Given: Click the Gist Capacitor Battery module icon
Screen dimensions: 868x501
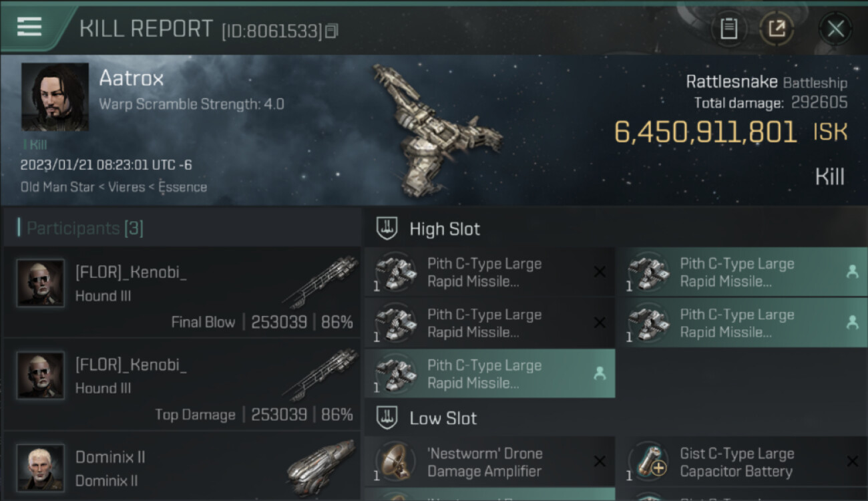Looking at the screenshot, I should pos(648,462).
